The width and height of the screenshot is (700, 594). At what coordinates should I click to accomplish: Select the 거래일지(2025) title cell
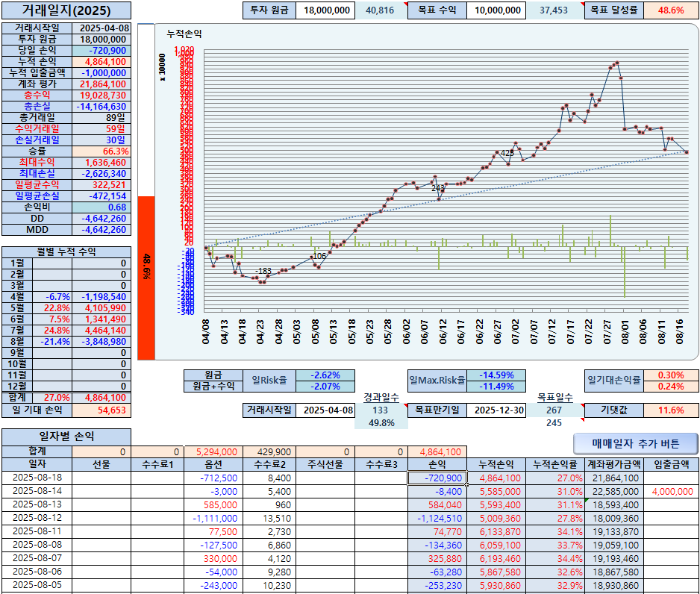click(66, 10)
